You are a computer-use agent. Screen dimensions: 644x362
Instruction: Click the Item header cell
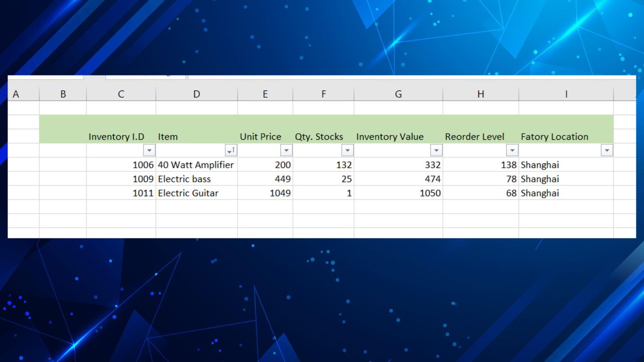[197, 136]
